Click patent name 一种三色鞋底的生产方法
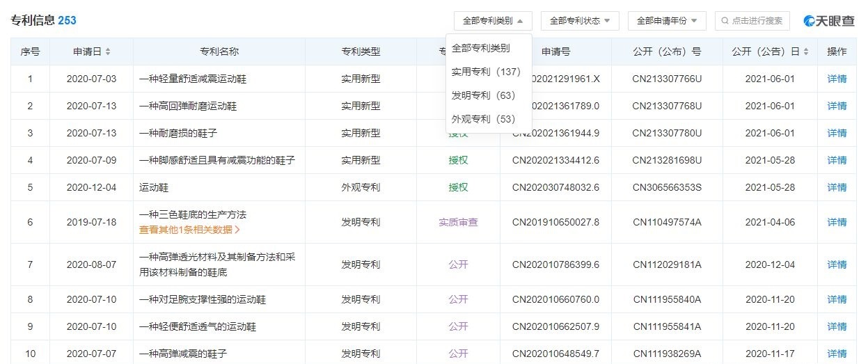The width and height of the screenshot is (868, 364). (x=193, y=214)
